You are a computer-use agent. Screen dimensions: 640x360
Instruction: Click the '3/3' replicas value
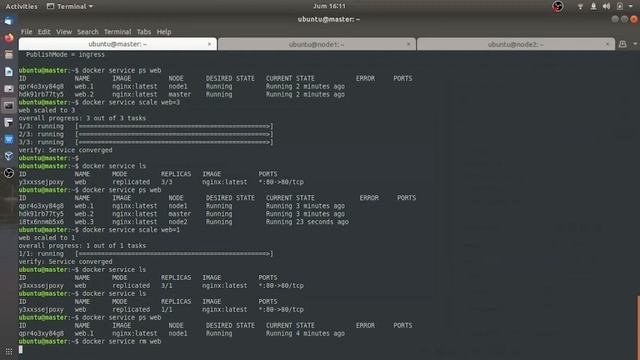click(x=167, y=182)
